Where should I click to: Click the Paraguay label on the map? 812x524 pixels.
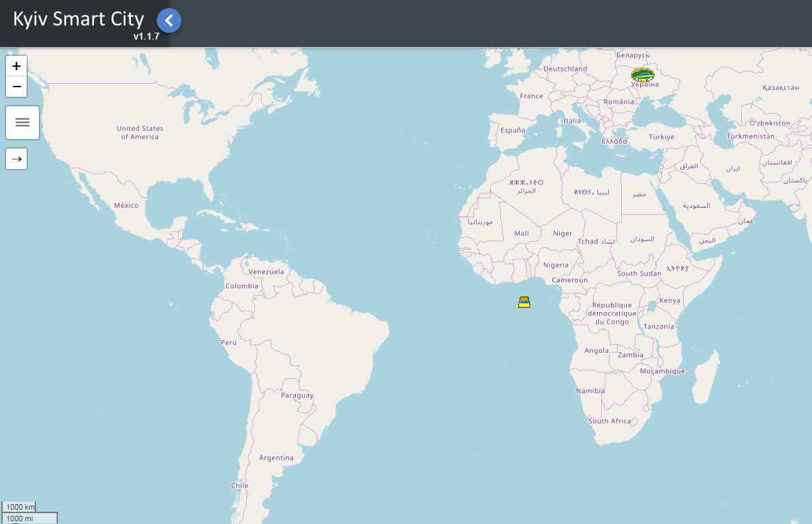[297, 395]
